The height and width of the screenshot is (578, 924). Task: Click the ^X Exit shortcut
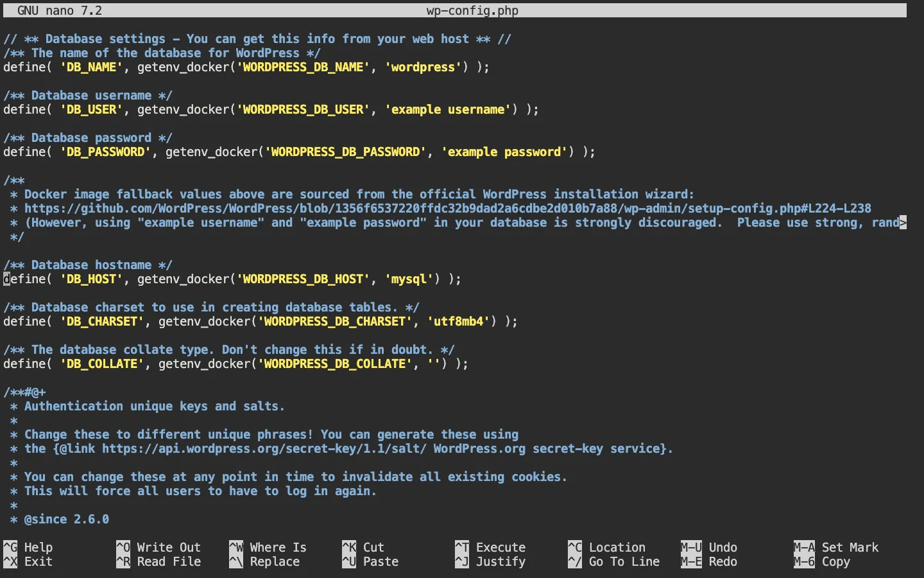click(28, 561)
